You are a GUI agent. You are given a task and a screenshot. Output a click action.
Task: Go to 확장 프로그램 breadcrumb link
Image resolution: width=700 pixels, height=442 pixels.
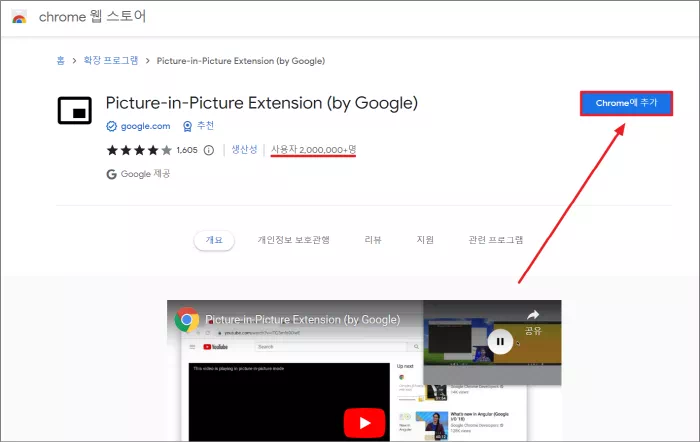[111, 60]
